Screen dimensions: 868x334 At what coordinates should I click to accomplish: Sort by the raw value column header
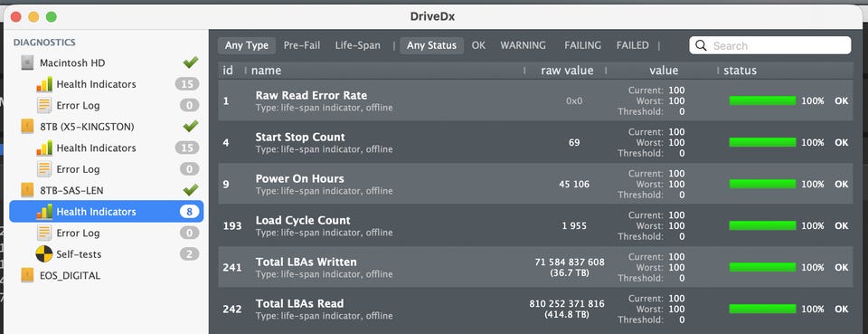(x=567, y=71)
